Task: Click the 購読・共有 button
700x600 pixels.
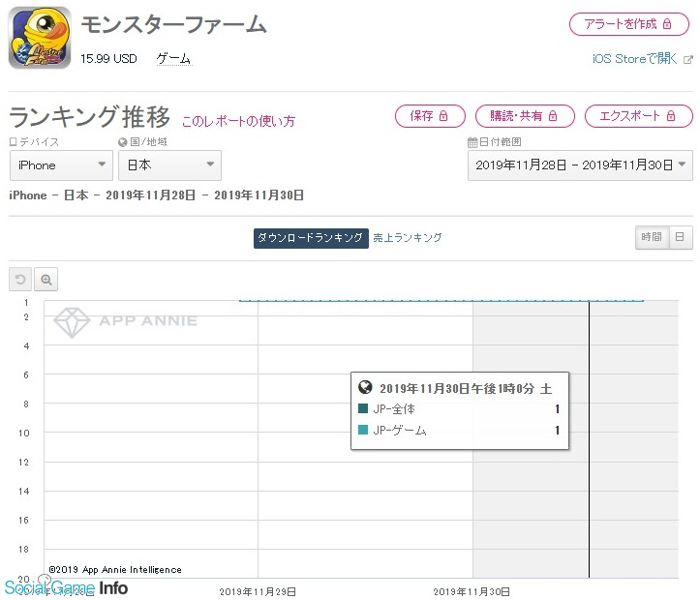Action: coord(525,116)
